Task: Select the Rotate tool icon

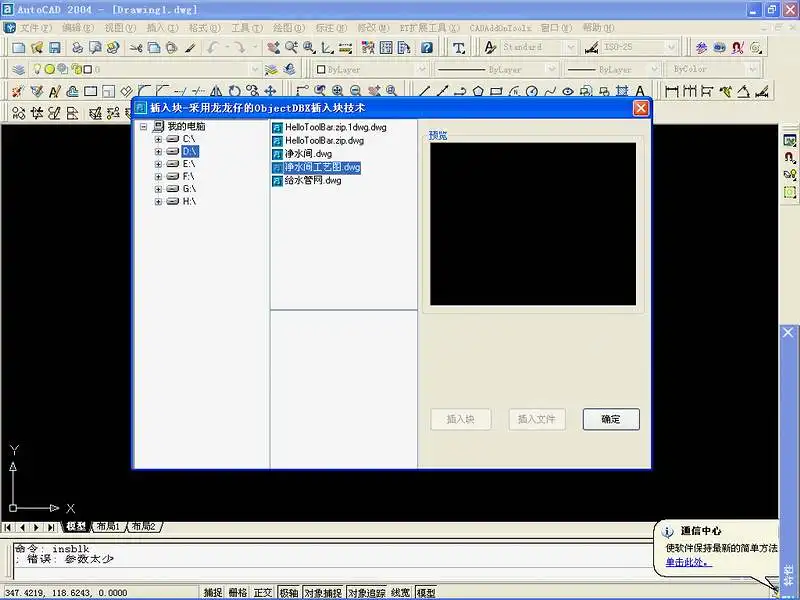Action: pyautogui.click(x=234, y=91)
